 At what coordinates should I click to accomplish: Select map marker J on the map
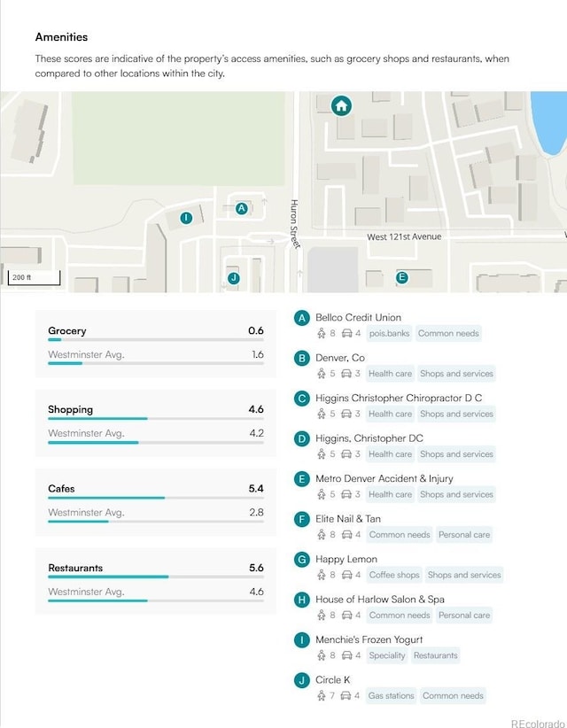click(x=234, y=278)
